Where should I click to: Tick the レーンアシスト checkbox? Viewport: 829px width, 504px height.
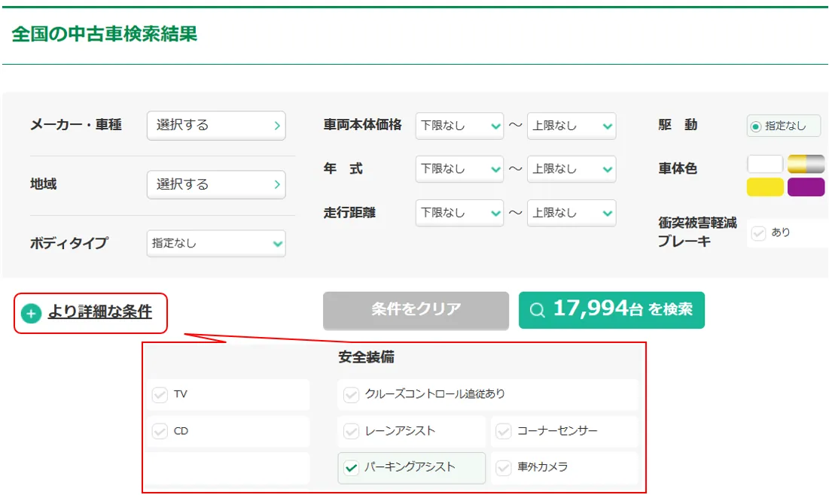pos(351,432)
